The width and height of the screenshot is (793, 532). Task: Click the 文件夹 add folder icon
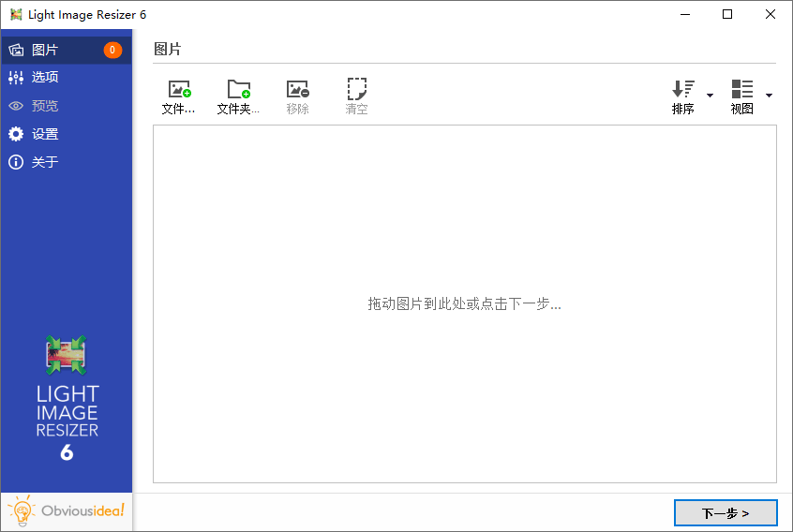point(239,90)
